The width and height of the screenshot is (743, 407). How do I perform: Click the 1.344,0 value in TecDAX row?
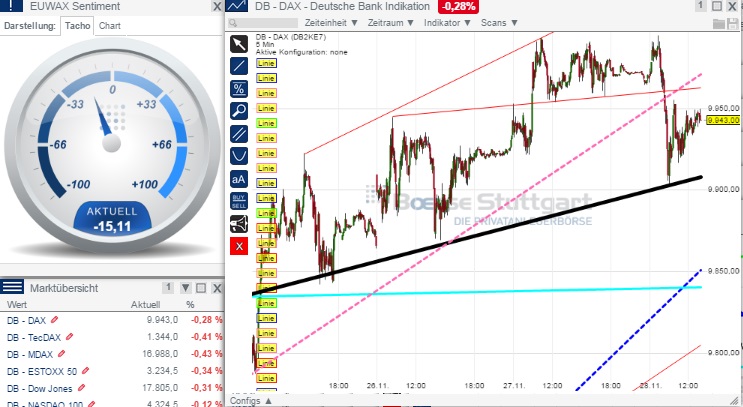point(162,337)
